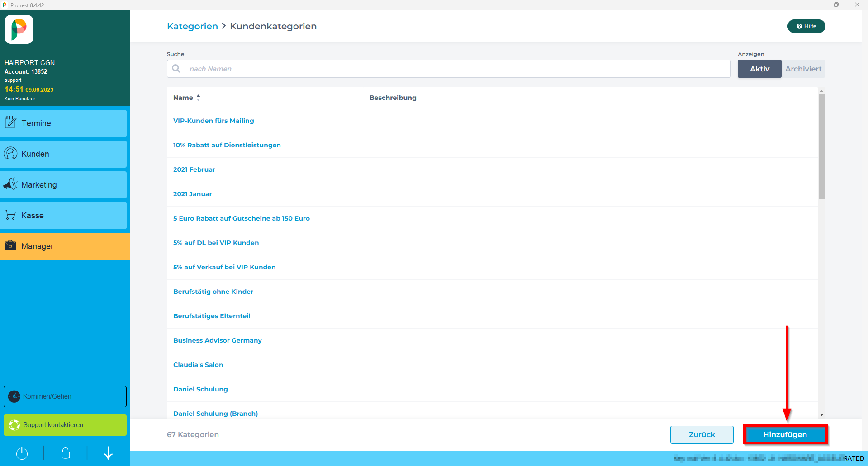
Task: Open VIP-Kunden fürs Mailing category
Action: (x=213, y=121)
